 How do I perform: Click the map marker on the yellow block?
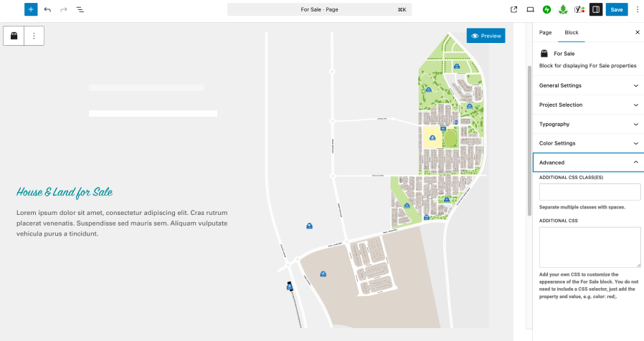tap(432, 138)
